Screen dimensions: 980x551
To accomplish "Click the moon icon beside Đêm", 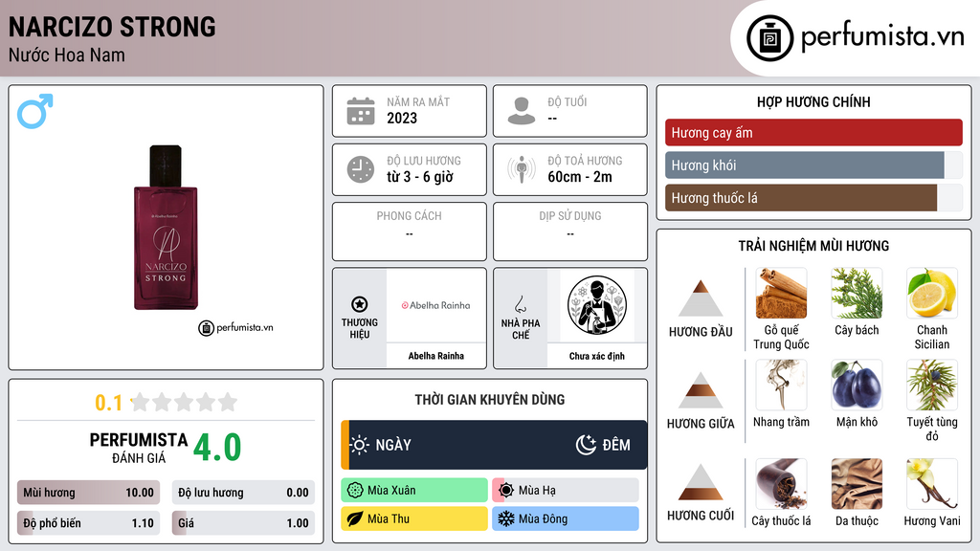I will (x=586, y=445).
